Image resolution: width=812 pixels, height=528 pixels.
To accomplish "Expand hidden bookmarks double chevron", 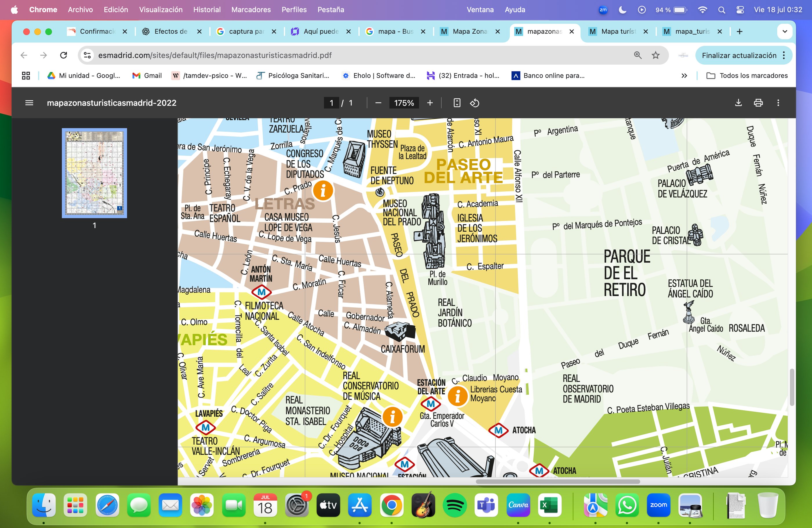I will pos(684,76).
